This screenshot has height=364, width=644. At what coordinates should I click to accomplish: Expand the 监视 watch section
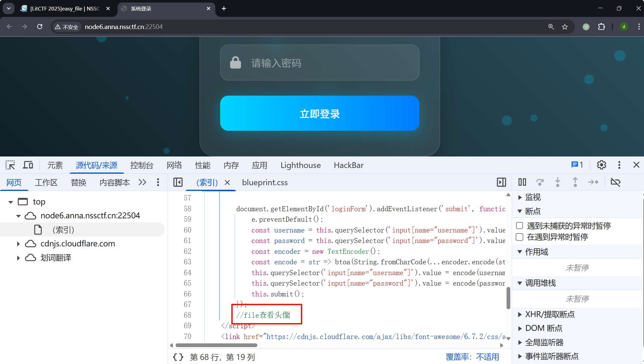point(520,197)
